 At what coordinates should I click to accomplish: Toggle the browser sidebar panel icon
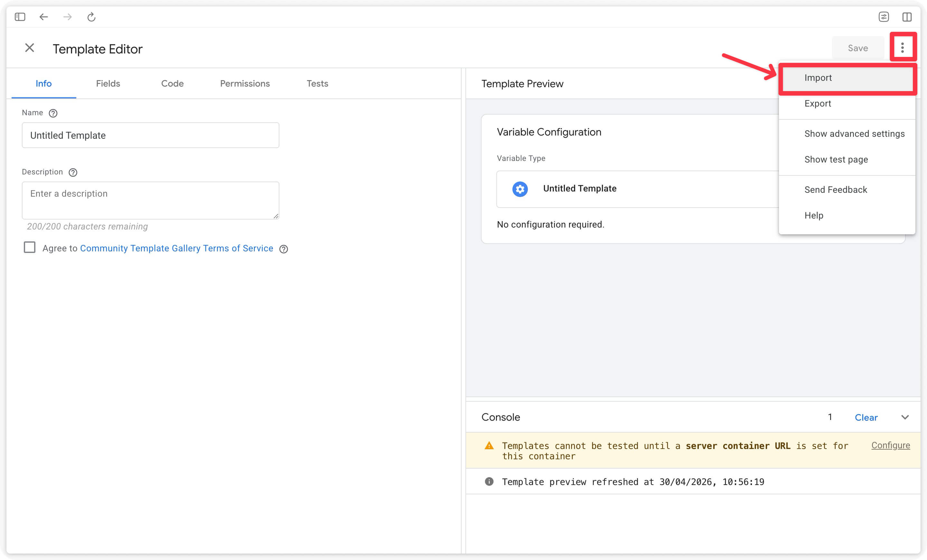pos(20,17)
